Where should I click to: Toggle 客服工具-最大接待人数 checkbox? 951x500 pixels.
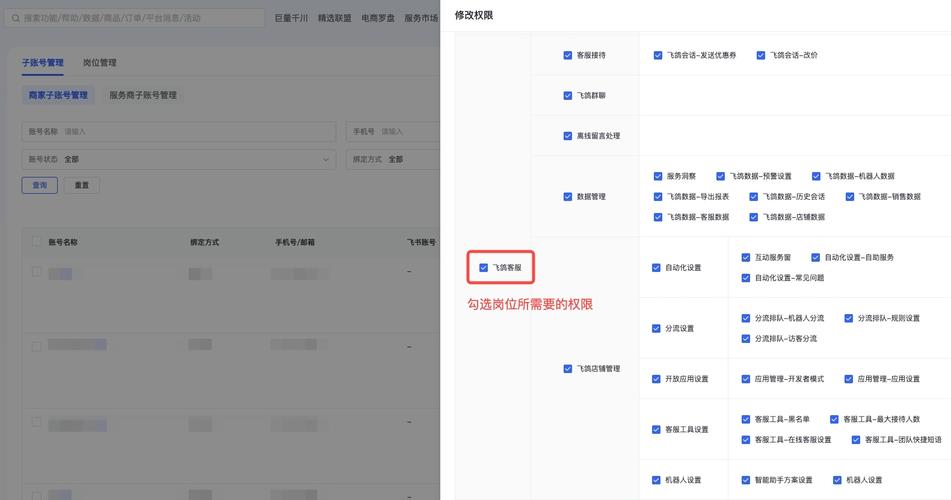835,419
